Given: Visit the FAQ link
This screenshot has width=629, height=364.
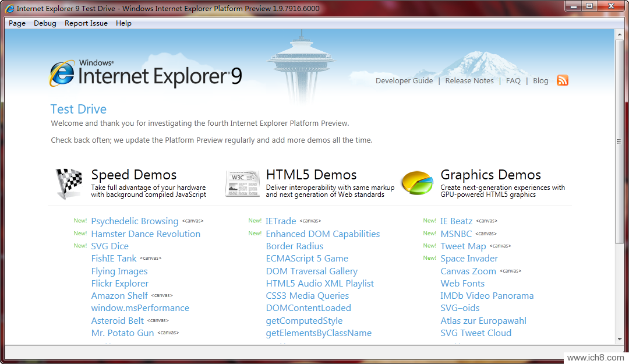Looking at the screenshot, I should (x=513, y=81).
